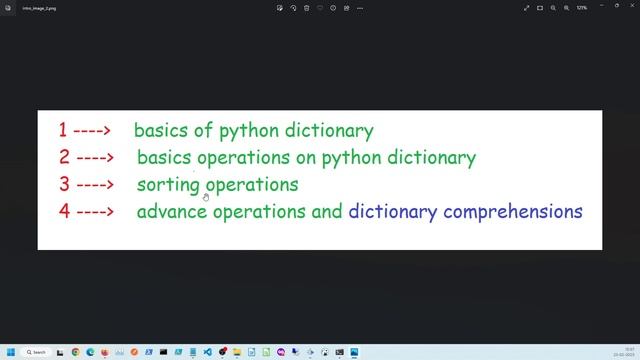Maximize the Photos window
The image size is (640, 360).
coord(617,6)
